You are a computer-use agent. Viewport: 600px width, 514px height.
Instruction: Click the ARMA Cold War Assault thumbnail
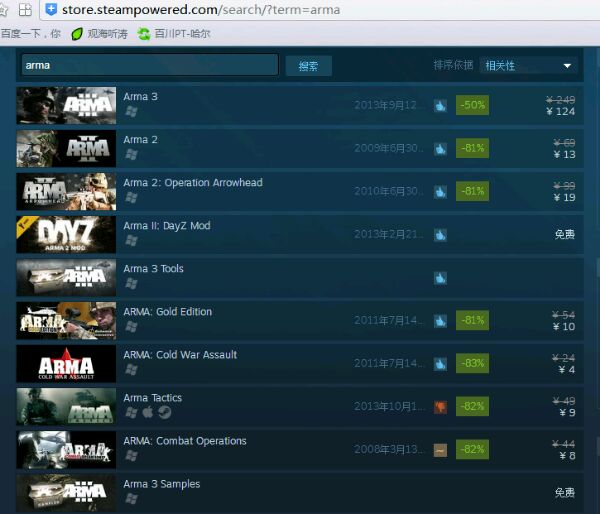(66, 364)
